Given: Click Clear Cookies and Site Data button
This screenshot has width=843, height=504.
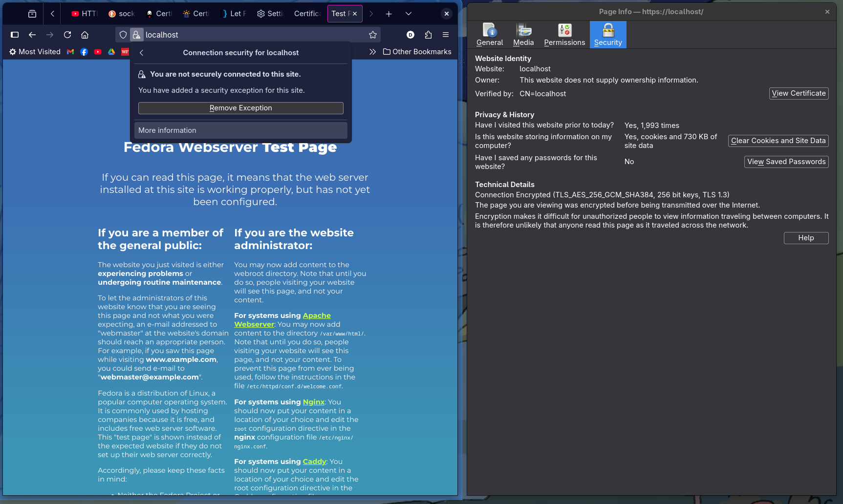Looking at the screenshot, I should coord(778,141).
